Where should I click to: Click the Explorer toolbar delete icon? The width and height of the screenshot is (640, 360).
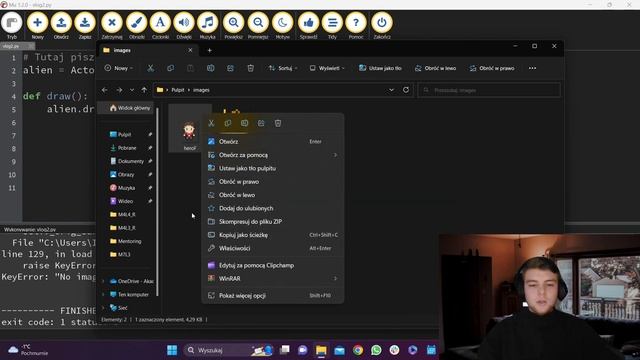tap(251, 68)
